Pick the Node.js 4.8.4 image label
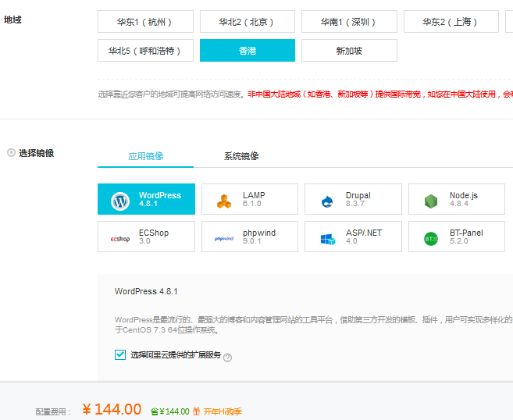Screen dimensions: 513x420 (x=464, y=199)
